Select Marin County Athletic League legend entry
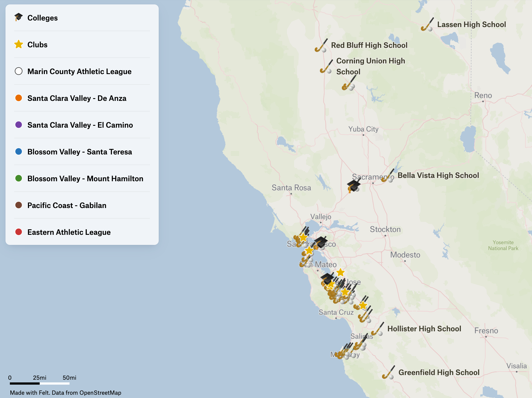Image resolution: width=532 pixels, height=398 pixels. (79, 71)
